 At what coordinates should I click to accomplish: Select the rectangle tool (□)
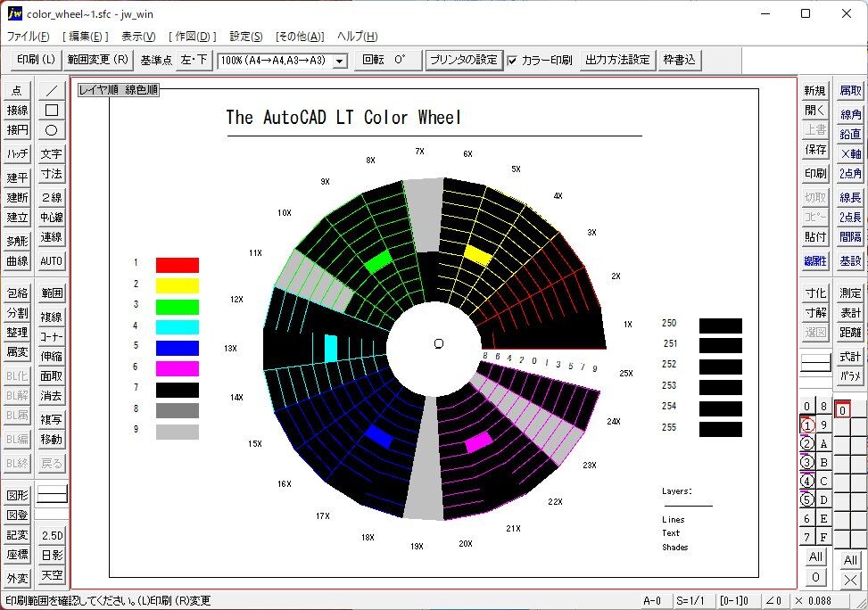point(52,111)
